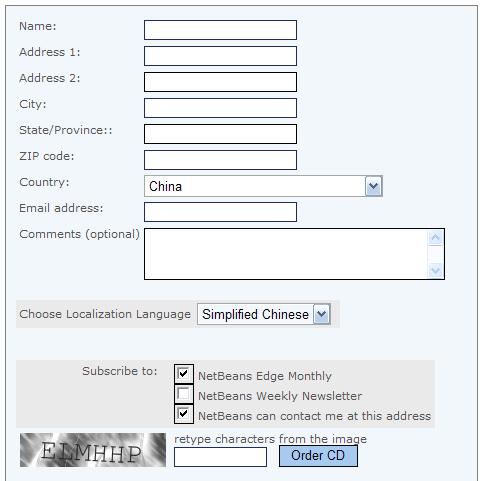
Task: Activate the State/Province input box
Action: coord(220,134)
